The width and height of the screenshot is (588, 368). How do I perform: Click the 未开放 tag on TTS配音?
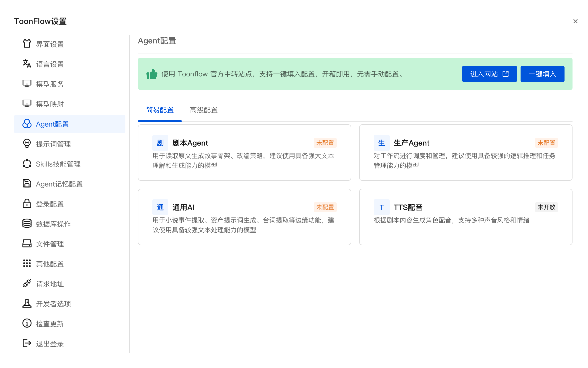(547, 207)
